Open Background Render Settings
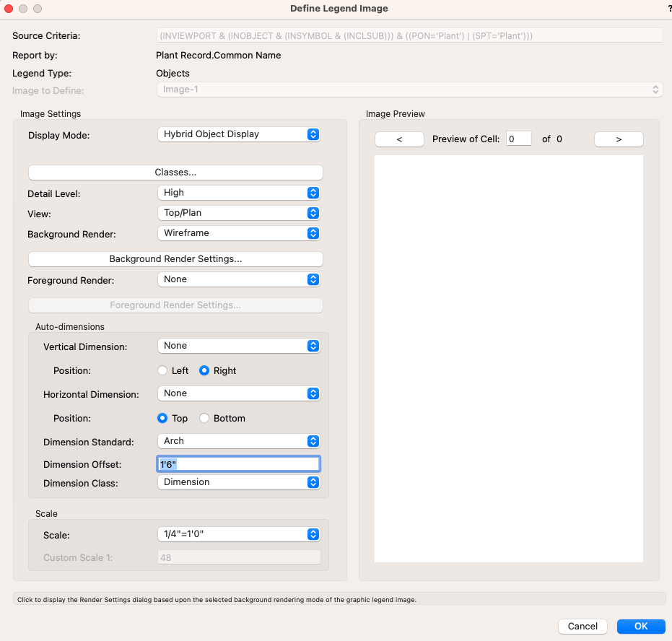This screenshot has height=641, width=672. click(175, 259)
